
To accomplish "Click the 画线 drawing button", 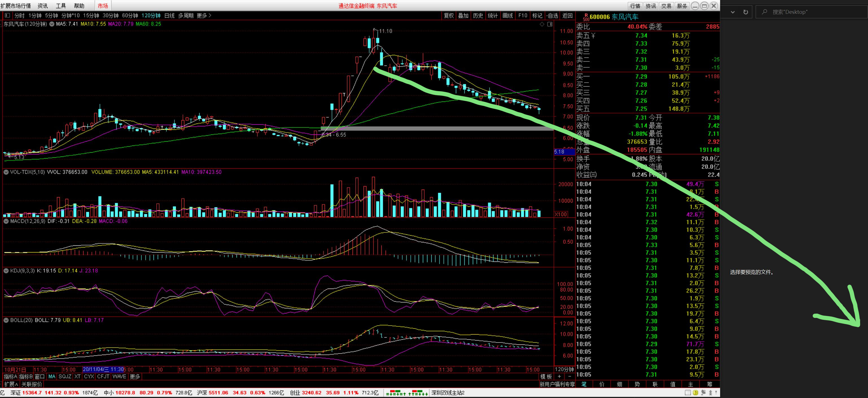I will pyautogui.click(x=508, y=16).
